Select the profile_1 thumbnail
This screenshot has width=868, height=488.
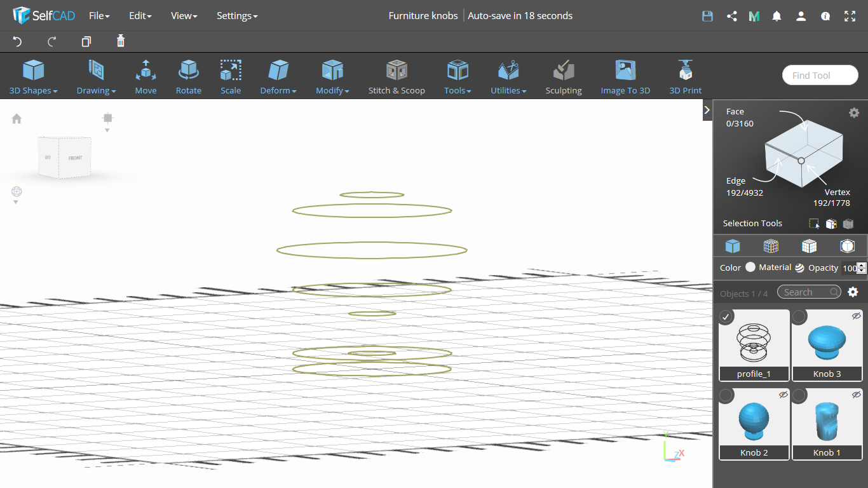pyautogui.click(x=754, y=345)
